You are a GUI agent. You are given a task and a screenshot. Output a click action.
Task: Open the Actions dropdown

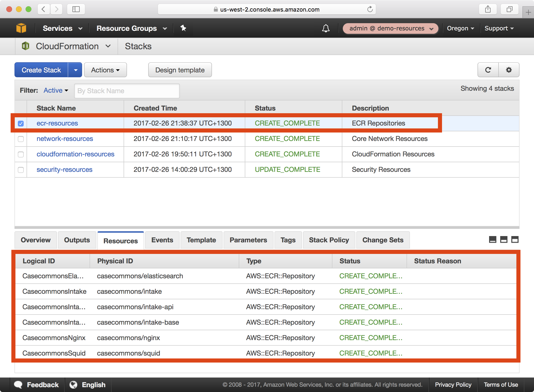pos(105,70)
